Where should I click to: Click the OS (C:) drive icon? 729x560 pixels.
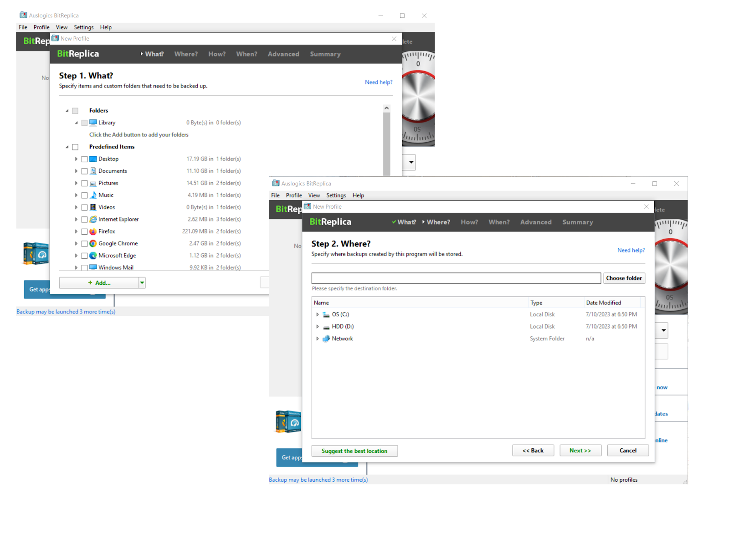pyautogui.click(x=326, y=314)
